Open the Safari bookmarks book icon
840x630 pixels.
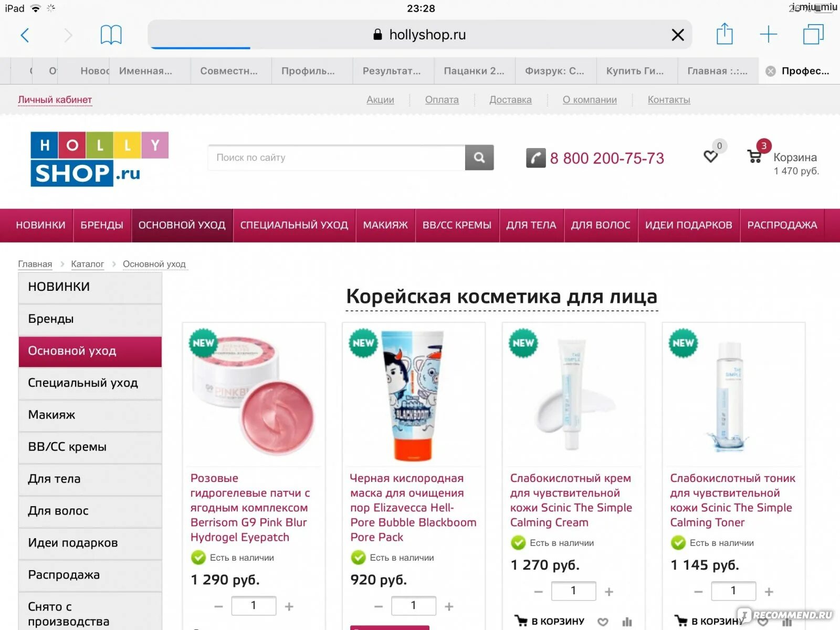[x=111, y=35]
